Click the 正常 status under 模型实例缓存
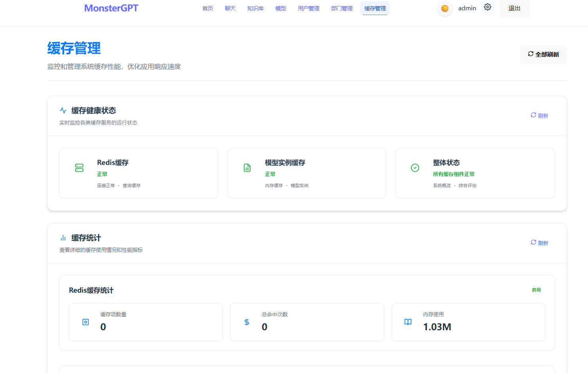Image resolution: width=588 pixels, height=373 pixels. click(270, 174)
